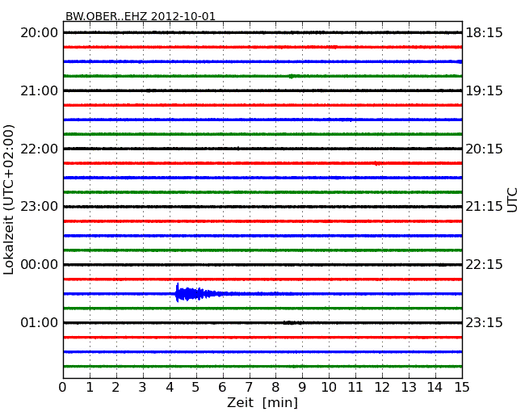Select the x-axis tick label 8
Screen dimensions: 525x420
(275, 387)
